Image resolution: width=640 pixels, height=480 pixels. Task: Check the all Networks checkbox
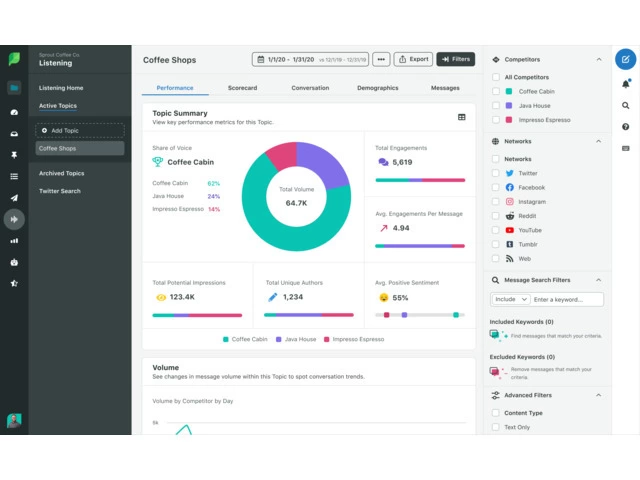(x=496, y=159)
